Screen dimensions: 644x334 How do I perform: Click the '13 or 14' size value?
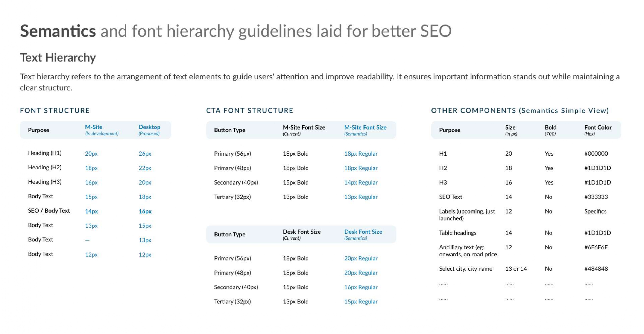(x=516, y=269)
